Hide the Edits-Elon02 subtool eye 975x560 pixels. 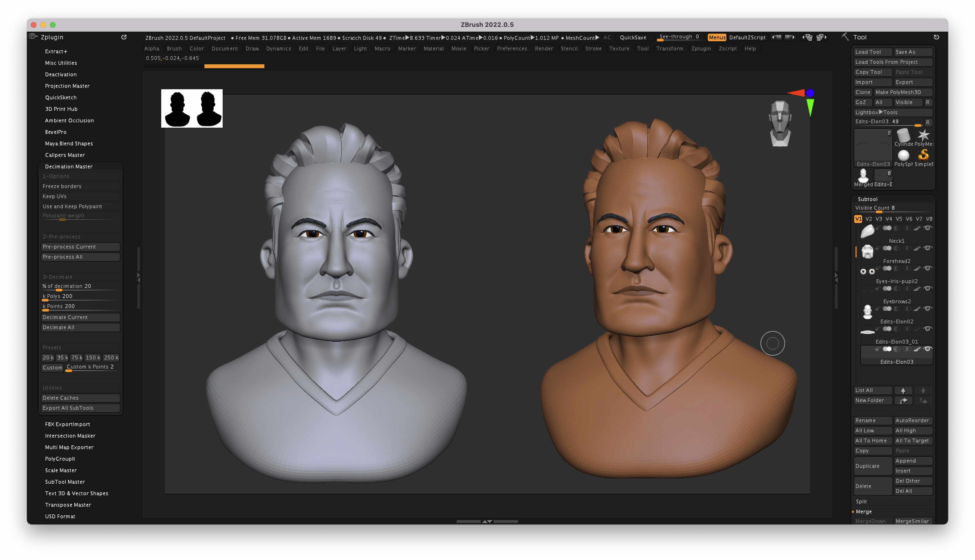[927, 309]
